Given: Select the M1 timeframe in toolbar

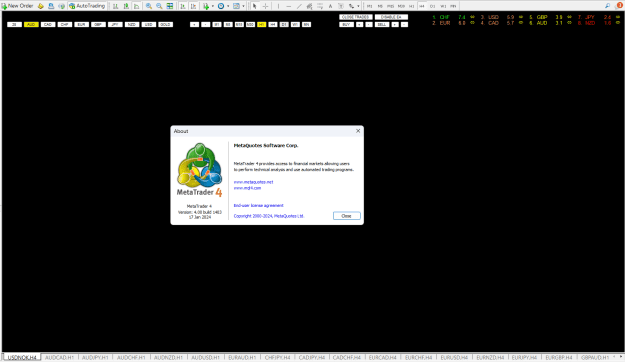Looking at the screenshot, I should pyautogui.click(x=369, y=6).
